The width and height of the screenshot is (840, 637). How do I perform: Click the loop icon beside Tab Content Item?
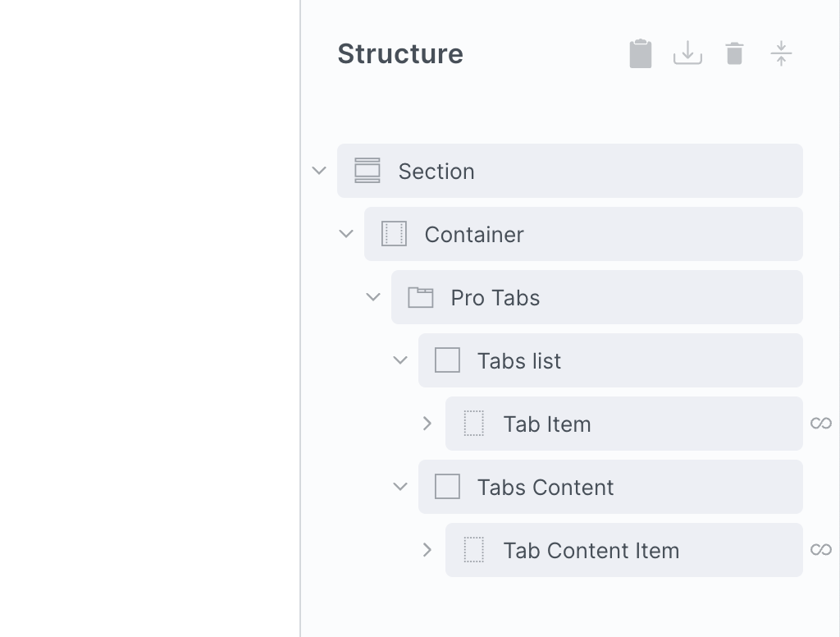820,550
